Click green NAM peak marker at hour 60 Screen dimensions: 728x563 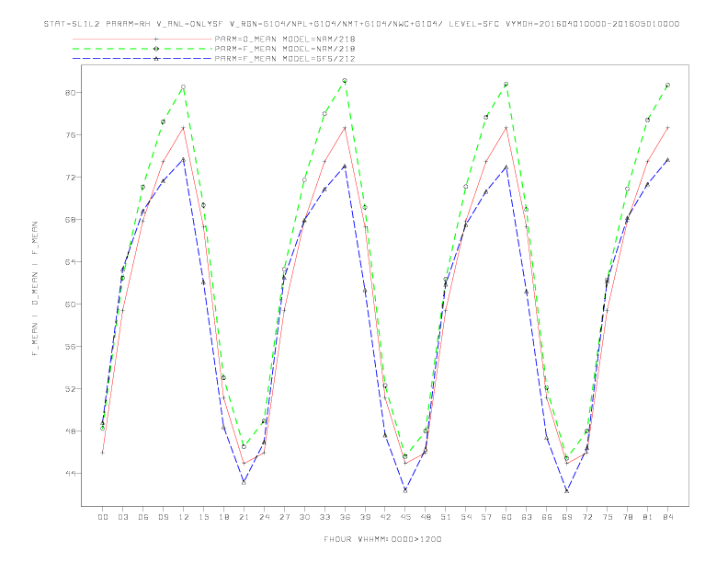coord(506,84)
